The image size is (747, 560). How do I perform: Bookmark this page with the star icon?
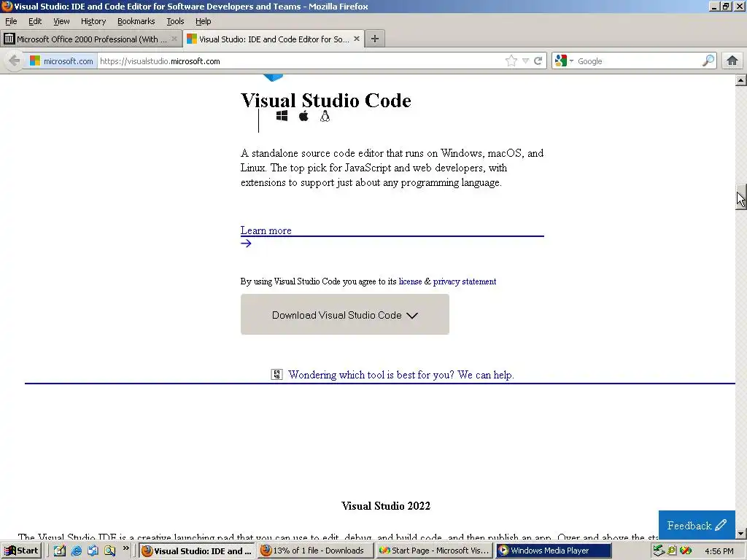(511, 61)
